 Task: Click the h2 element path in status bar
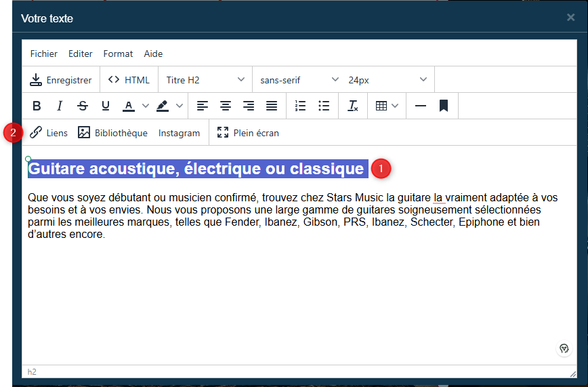(x=32, y=372)
